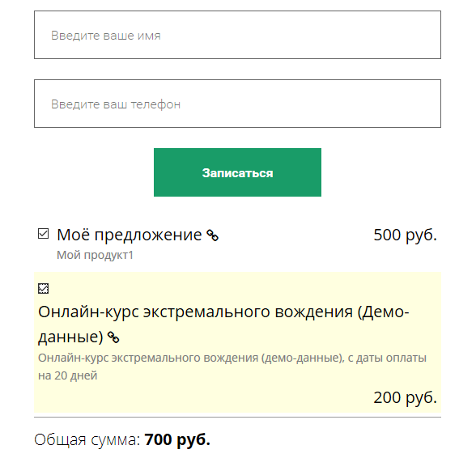This screenshot has height=458, width=476.
Task: Open chain-link icon after Демо-данные title
Action: [x=113, y=337]
